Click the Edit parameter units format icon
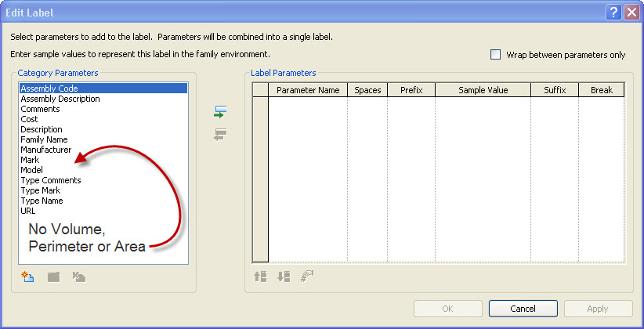644x329 pixels. coord(307,277)
